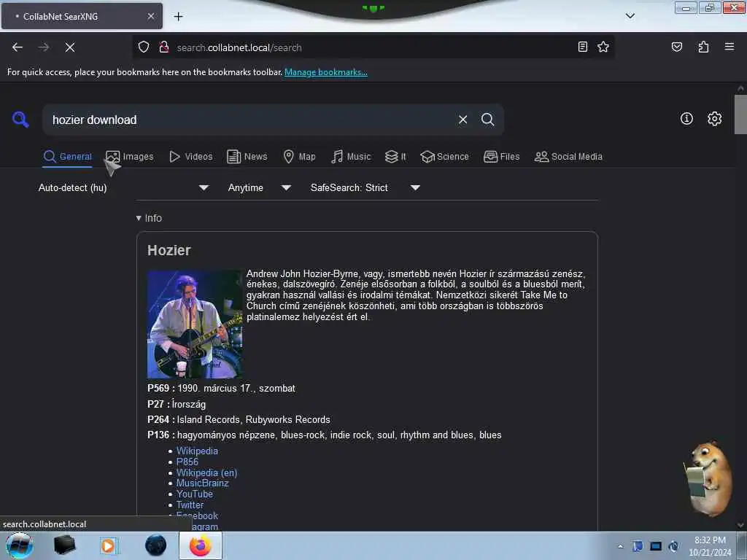The width and height of the screenshot is (747, 560).
Task: Open the Pocket save icon
Action: [677, 47]
